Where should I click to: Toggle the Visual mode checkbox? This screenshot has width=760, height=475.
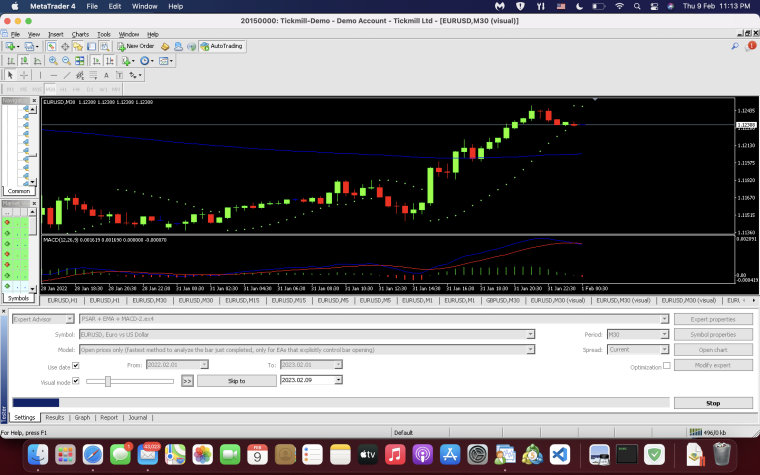(76, 381)
